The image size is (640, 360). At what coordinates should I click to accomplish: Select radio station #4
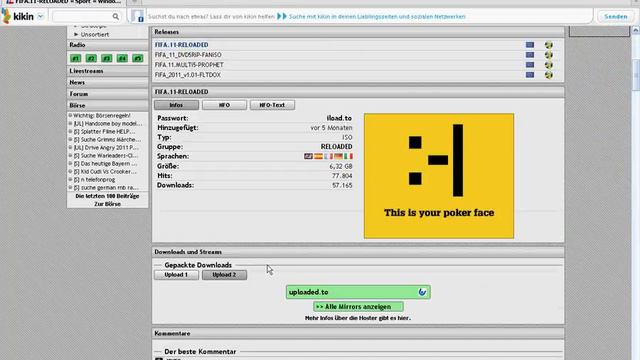click(122, 58)
